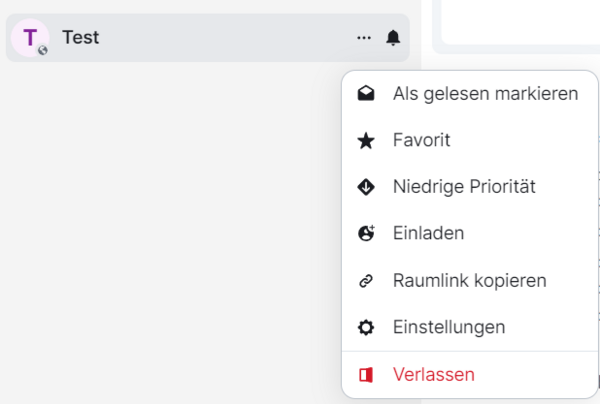Click the white panel in the top-right corner
The image size is (600, 404).
tap(520, 20)
